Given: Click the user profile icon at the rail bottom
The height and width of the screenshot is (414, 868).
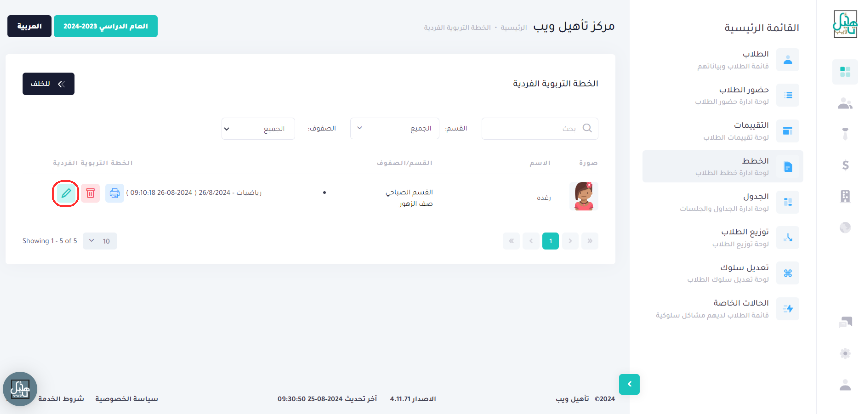Looking at the screenshot, I should pos(845,385).
